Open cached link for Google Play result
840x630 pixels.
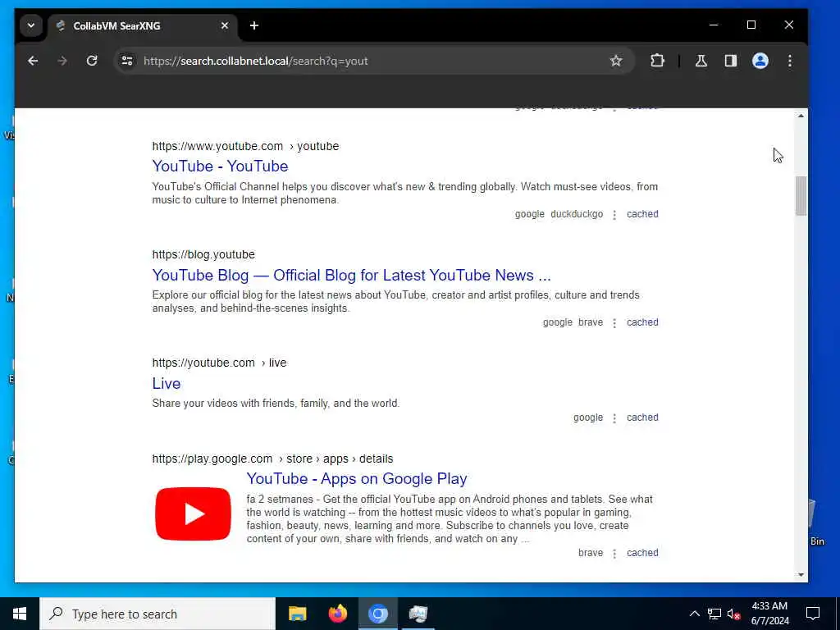coord(642,552)
